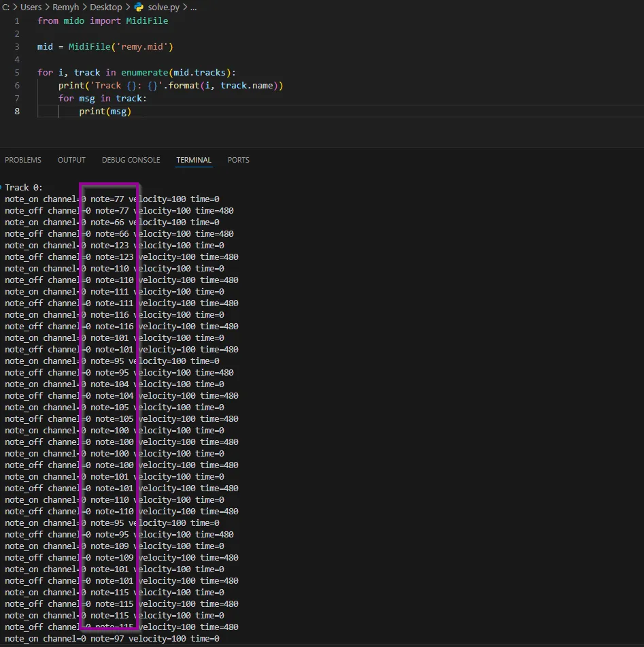This screenshot has height=647, width=644.
Task: Click the note_on note=104 output line
Action: point(115,384)
